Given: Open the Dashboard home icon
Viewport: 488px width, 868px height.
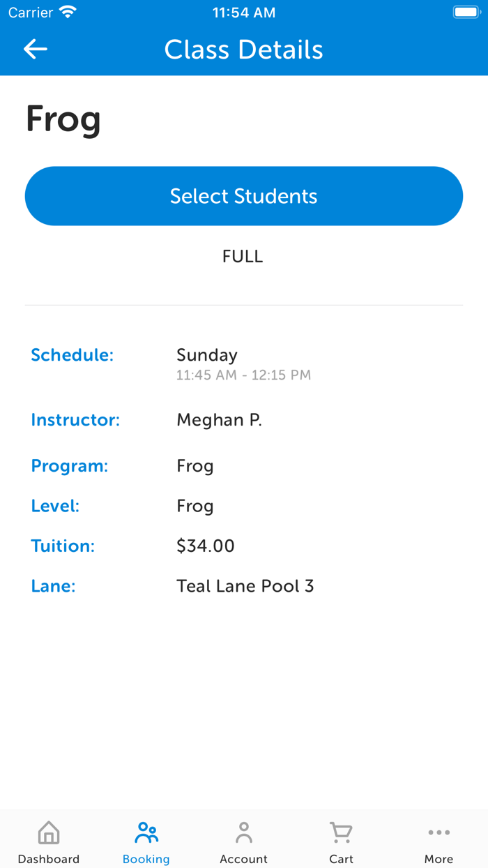Looking at the screenshot, I should (49, 832).
